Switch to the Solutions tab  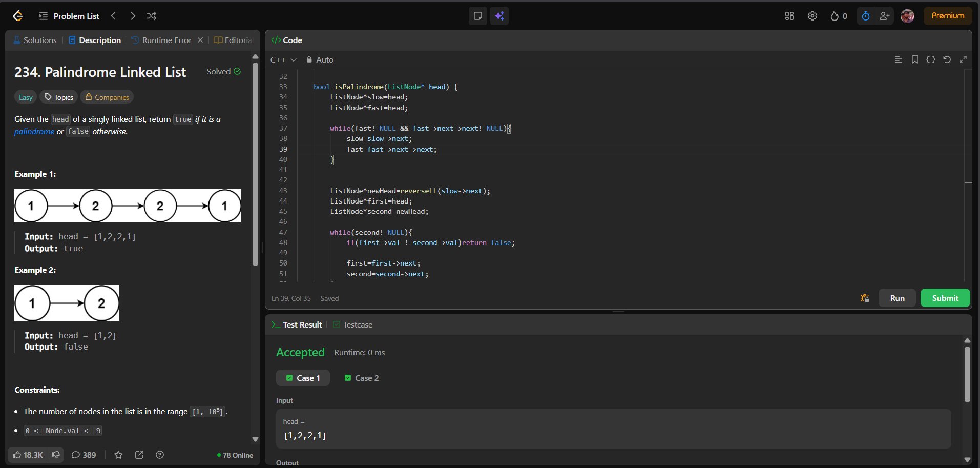tap(35, 40)
